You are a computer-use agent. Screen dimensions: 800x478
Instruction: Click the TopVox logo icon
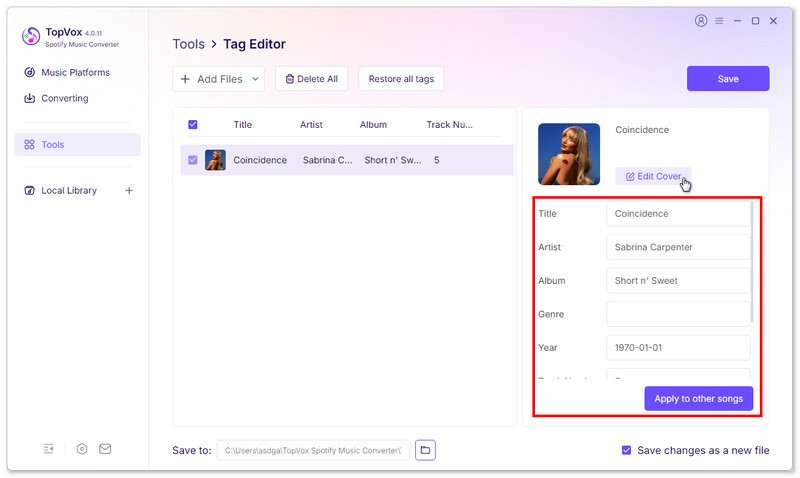31,36
